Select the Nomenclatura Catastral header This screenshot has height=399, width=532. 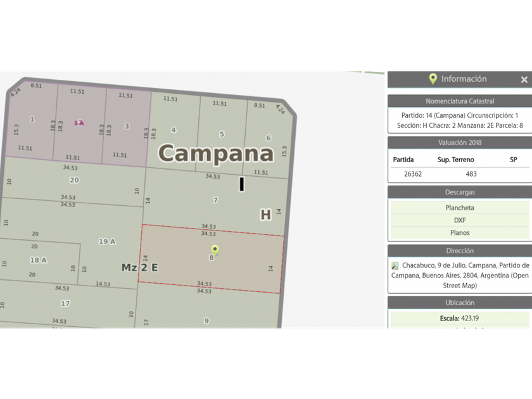pyautogui.click(x=460, y=101)
